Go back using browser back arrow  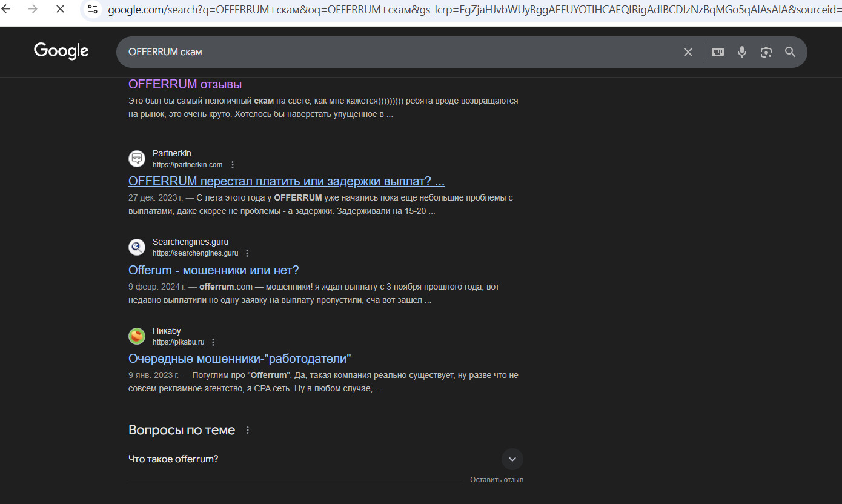click(7, 9)
